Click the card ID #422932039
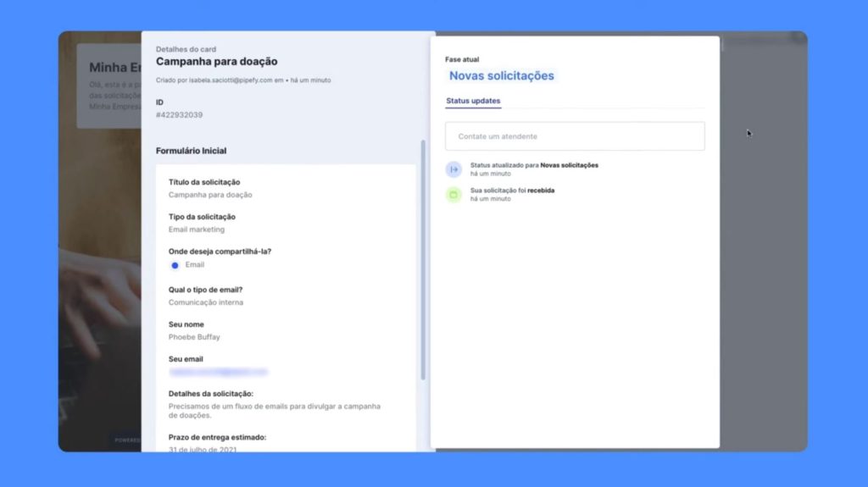The width and height of the screenshot is (868, 487). pyautogui.click(x=179, y=115)
